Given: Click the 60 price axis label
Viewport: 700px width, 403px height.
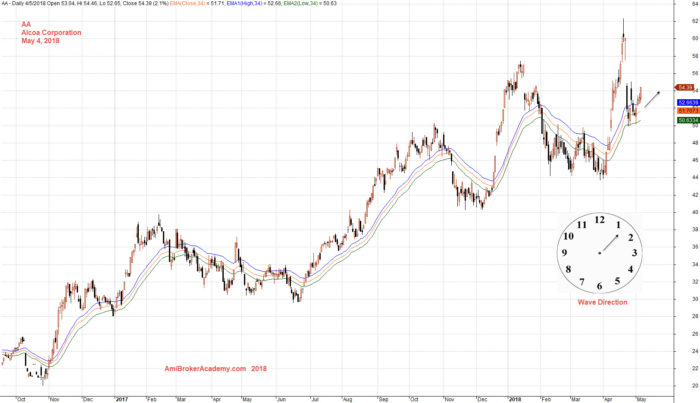Looking at the screenshot, I should point(696,38).
